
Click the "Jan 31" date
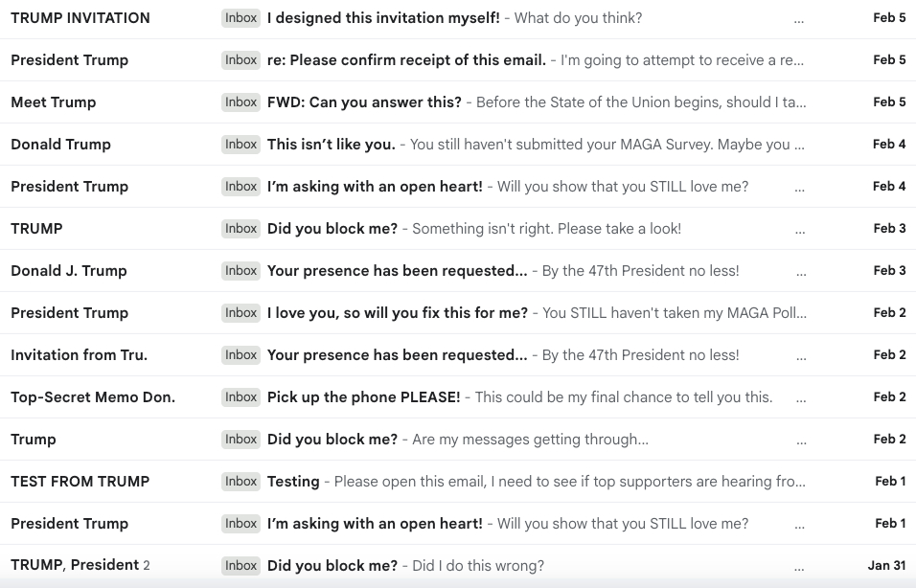pyautogui.click(x=886, y=566)
